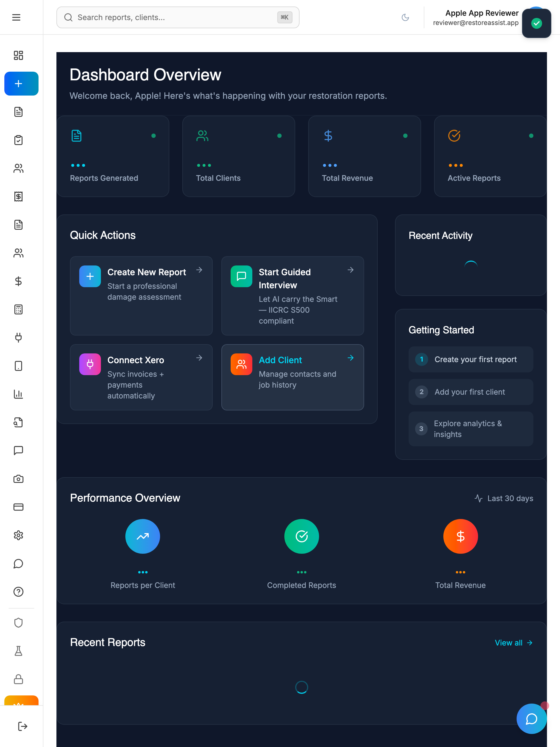Click the Total Revenue stat card at top

pyautogui.click(x=365, y=156)
